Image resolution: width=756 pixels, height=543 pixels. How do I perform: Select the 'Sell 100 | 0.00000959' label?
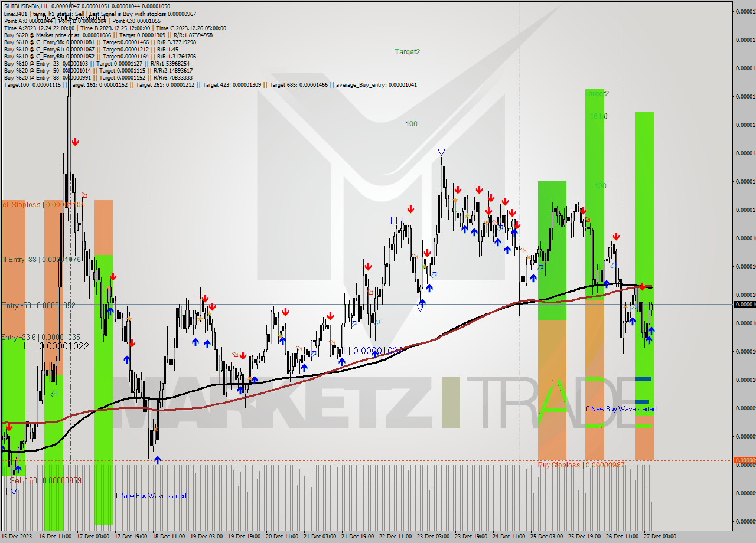click(45, 480)
